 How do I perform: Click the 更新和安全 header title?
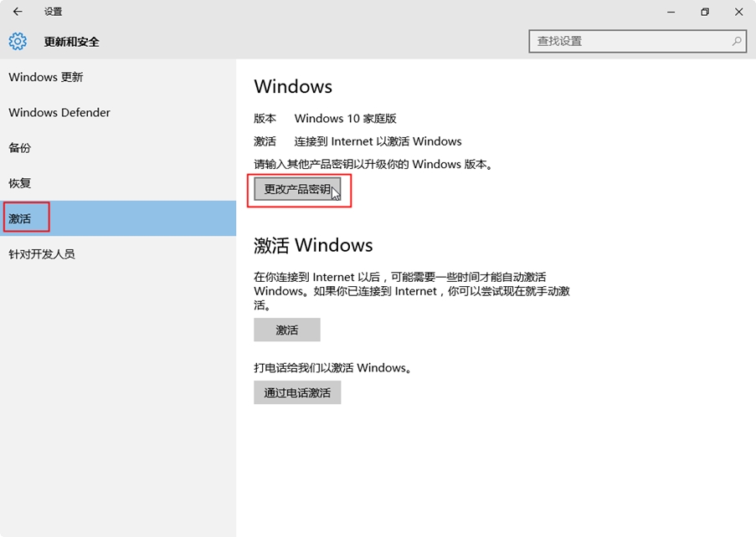pos(72,42)
